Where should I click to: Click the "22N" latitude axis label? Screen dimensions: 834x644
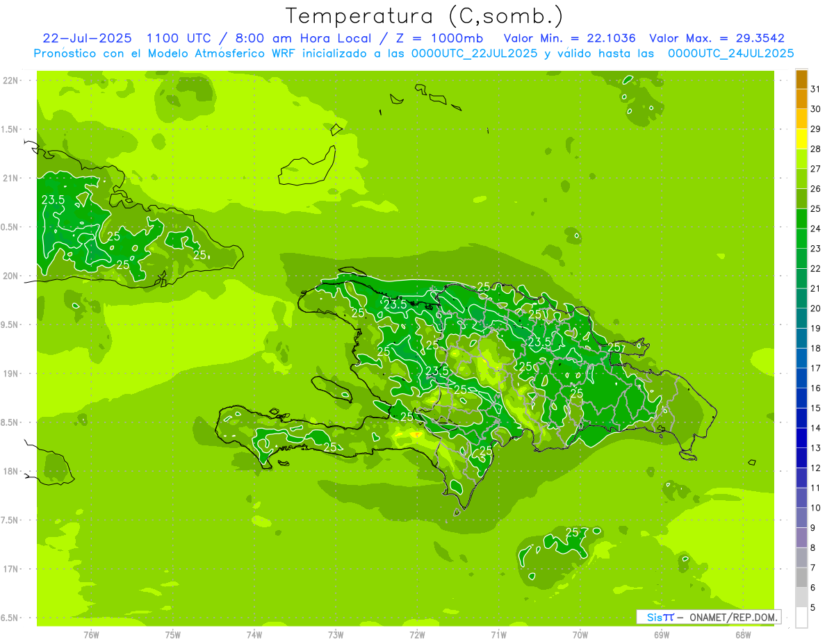[x=11, y=81]
